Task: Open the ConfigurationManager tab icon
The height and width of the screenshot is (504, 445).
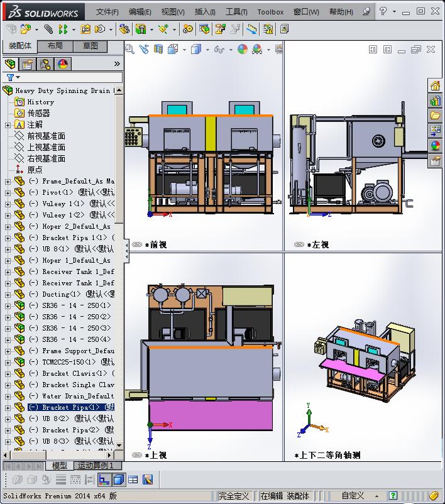Action: click(x=45, y=64)
